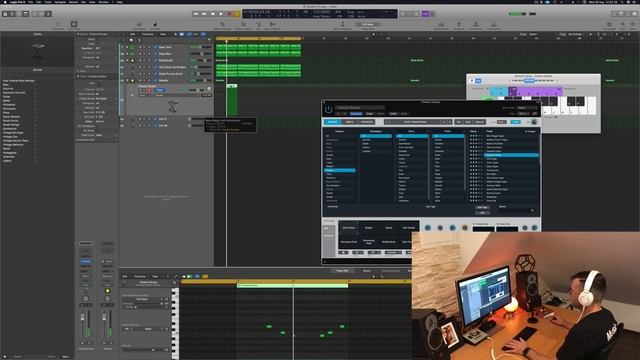Click the Copy button in the plugin header

pyautogui.click(x=369, y=113)
